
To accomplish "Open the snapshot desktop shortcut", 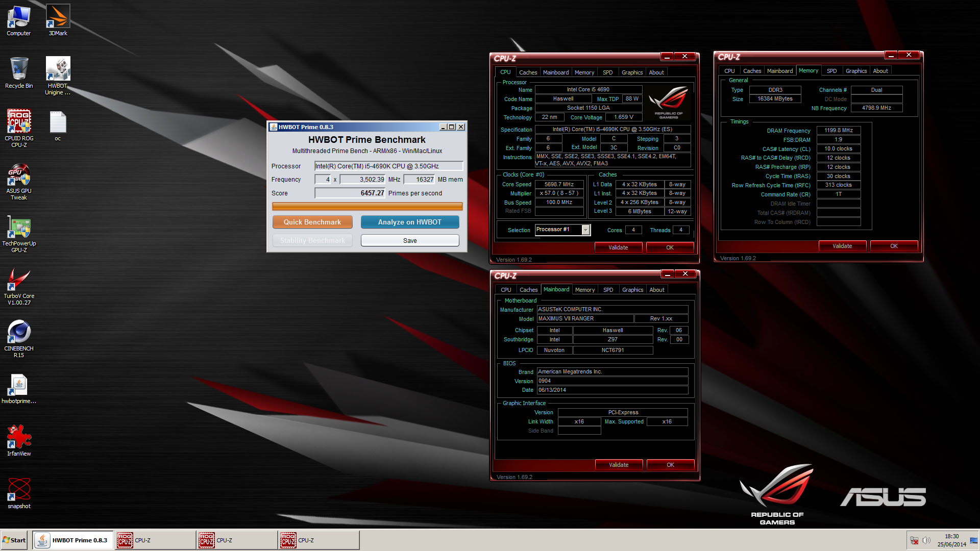I will (x=19, y=494).
